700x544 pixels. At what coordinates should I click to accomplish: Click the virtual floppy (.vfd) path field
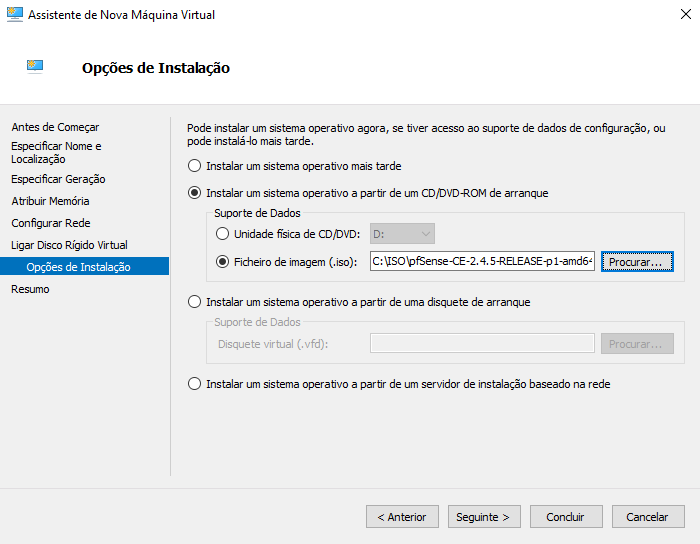(482, 344)
